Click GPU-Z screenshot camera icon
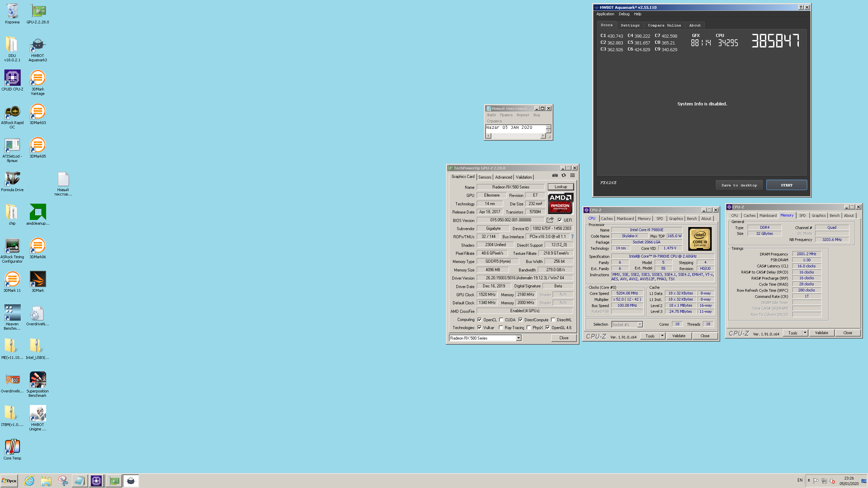 [x=555, y=176]
